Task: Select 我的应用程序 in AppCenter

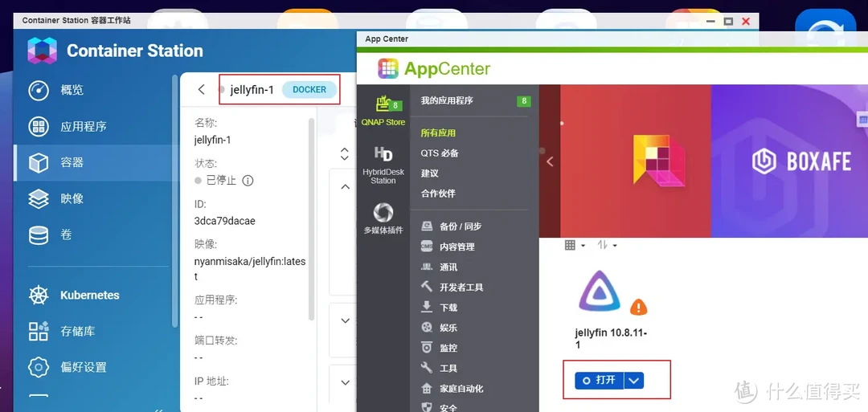Action: pos(447,100)
